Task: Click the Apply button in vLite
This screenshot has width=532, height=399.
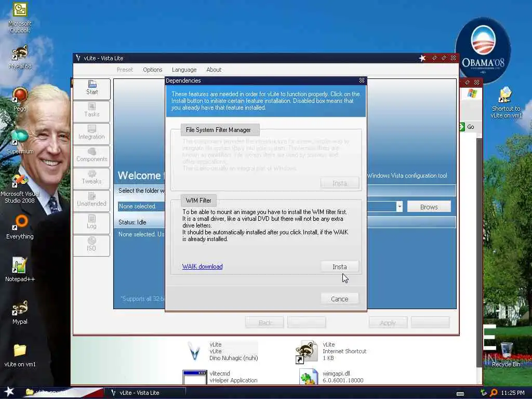Action: click(388, 322)
